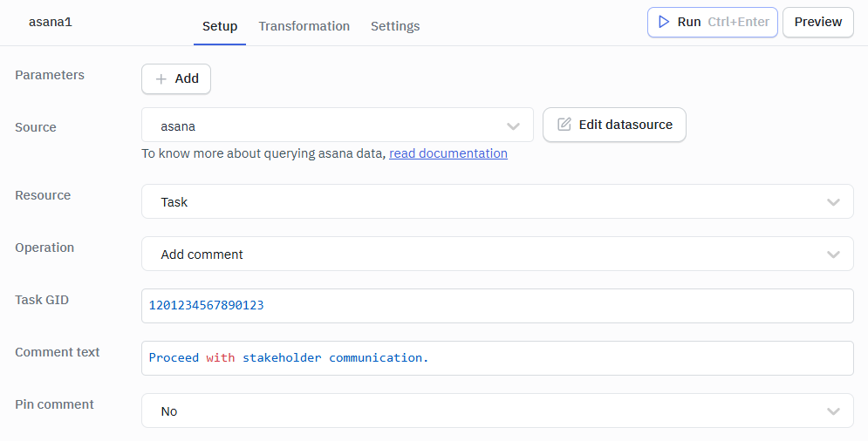Click the Pin comment label
This screenshot has height=441, width=868.
pyautogui.click(x=54, y=404)
